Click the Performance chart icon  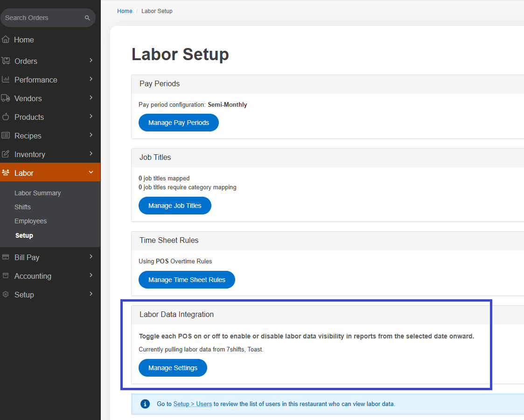pos(6,80)
